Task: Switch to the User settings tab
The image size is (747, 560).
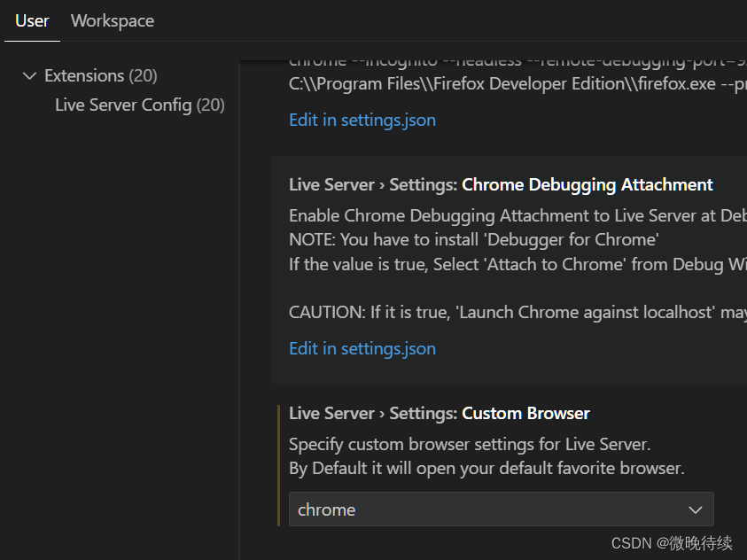Action: 33,20
